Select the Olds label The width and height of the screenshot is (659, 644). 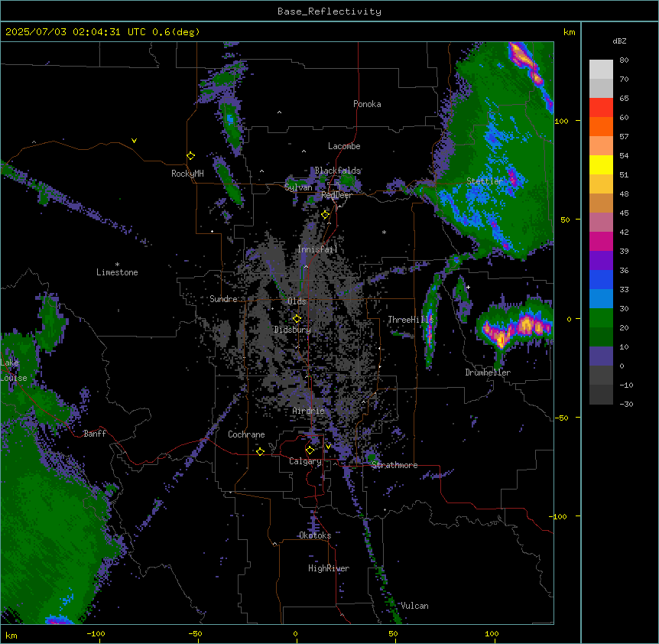pyautogui.click(x=297, y=301)
